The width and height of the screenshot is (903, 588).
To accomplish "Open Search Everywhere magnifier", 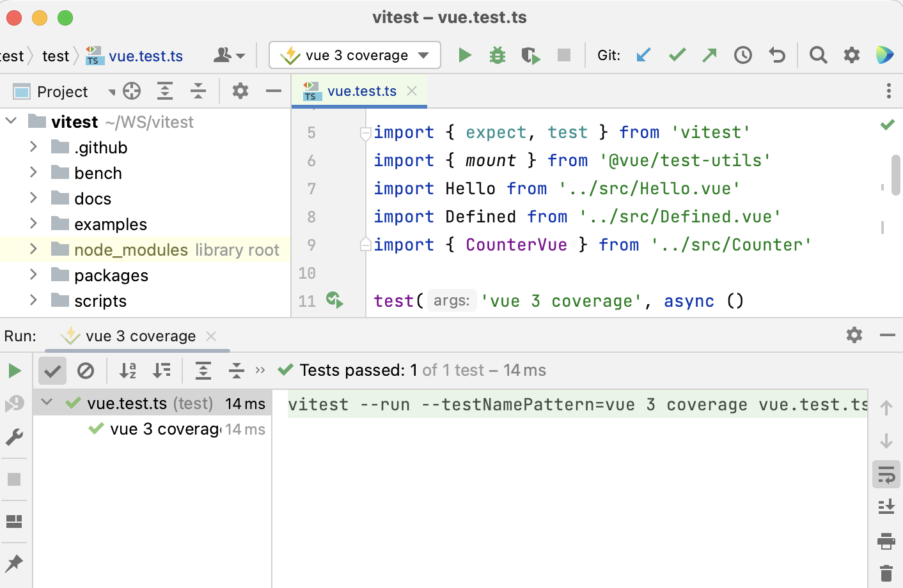I will click(x=818, y=56).
